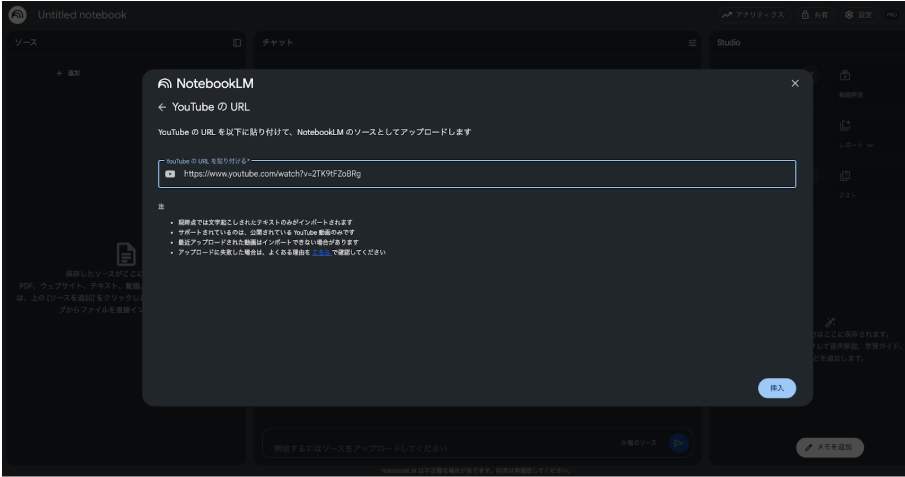The width and height of the screenshot is (905, 477).
Task: Select the 動画解説 video overview tile in Studio
Action: (x=845, y=81)
